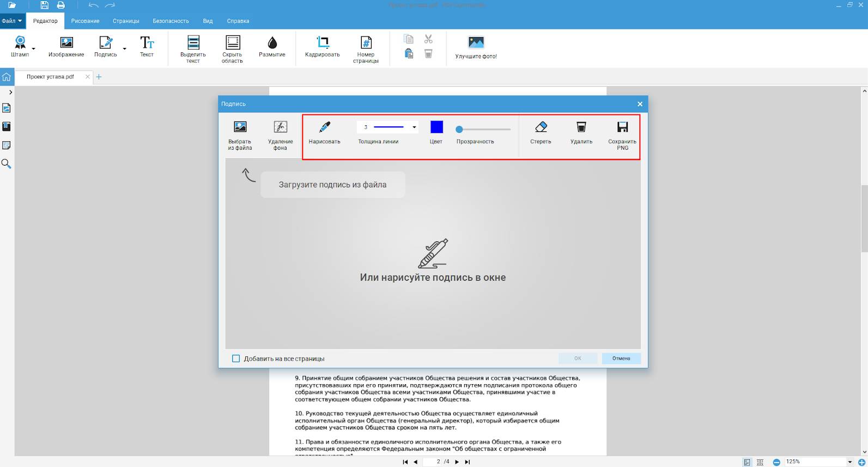Expand Подпись ribbon dropdown arrow
The width and height of the screenshot is (868, 467).
[x=124, y=49]
